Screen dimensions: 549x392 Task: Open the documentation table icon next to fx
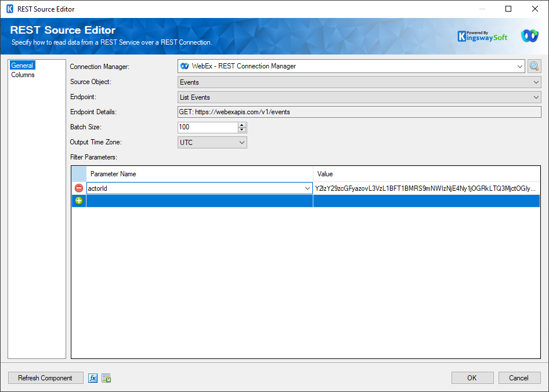[106, 378]
